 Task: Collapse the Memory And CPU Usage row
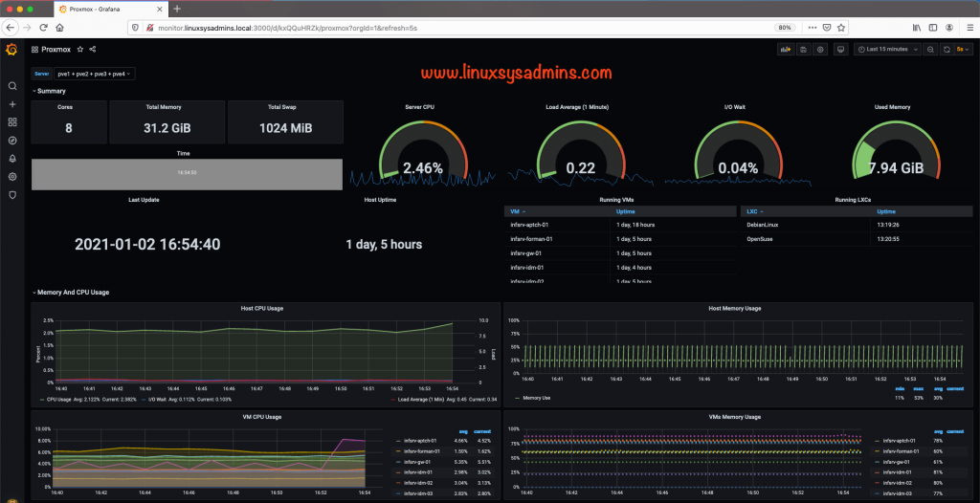pos(71,292)
